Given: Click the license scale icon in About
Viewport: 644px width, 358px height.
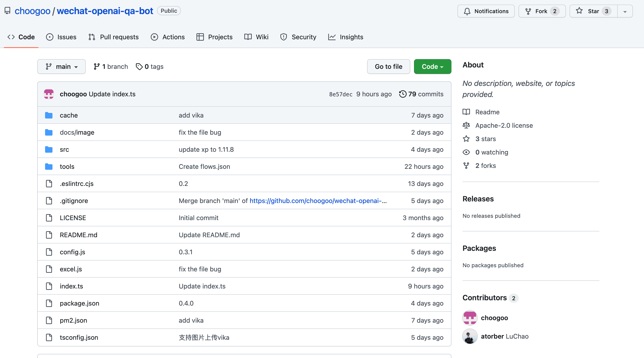Looking at the screenshot, I should (x=466, y=125).
